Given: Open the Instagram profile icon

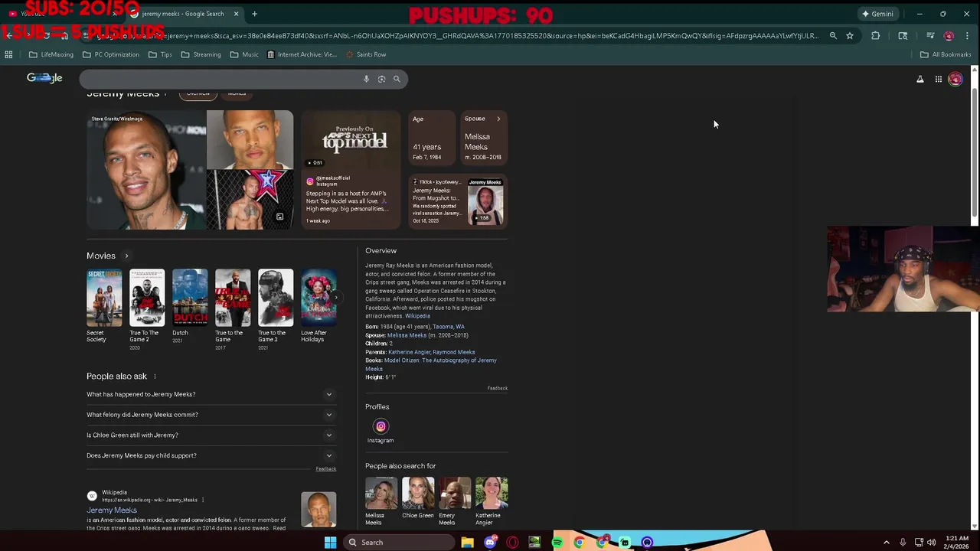Looking at the screenshot, I should pyautogui.click(x=381, y=426).
